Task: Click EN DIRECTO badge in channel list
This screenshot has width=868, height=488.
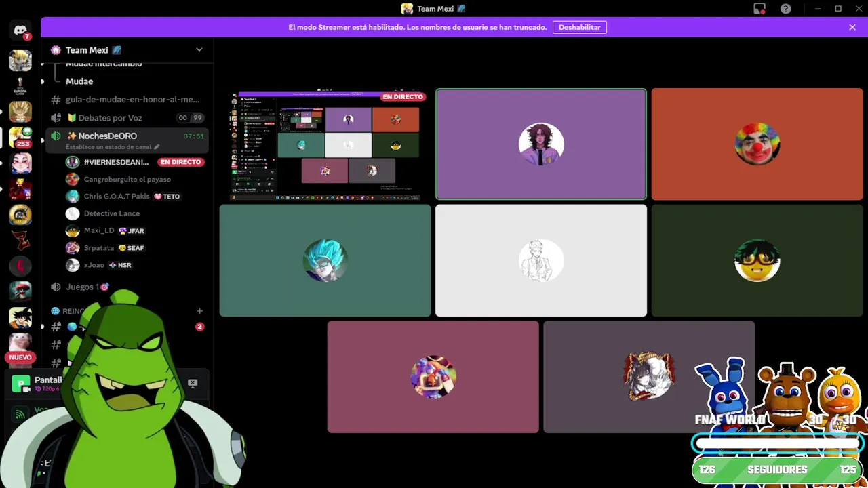Action: point(180,162)
